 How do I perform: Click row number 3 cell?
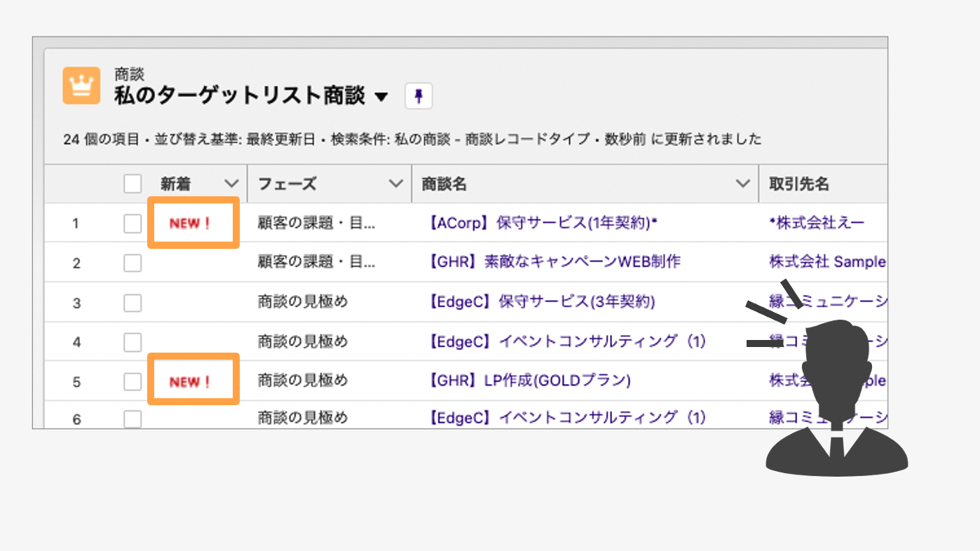point(76,304)
